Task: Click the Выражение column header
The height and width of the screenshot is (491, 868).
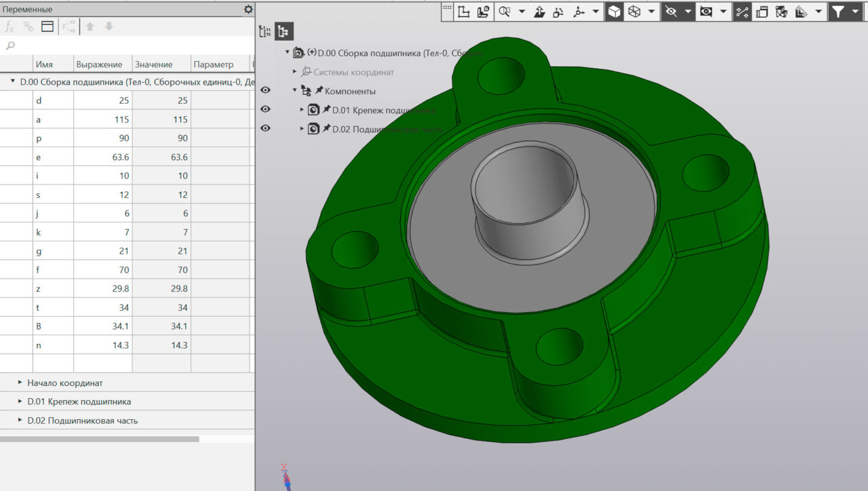Action: (x=99, y=64)
